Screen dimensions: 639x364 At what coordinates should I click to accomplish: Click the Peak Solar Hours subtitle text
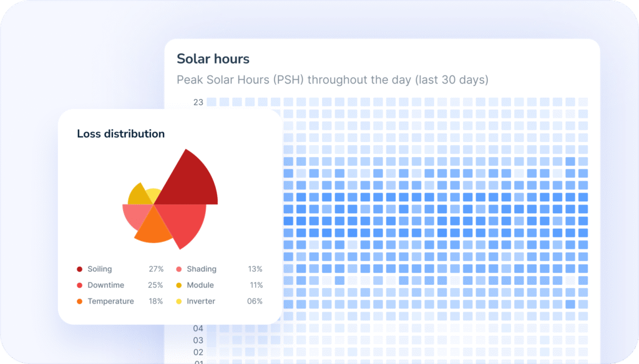tap(332, 80)
